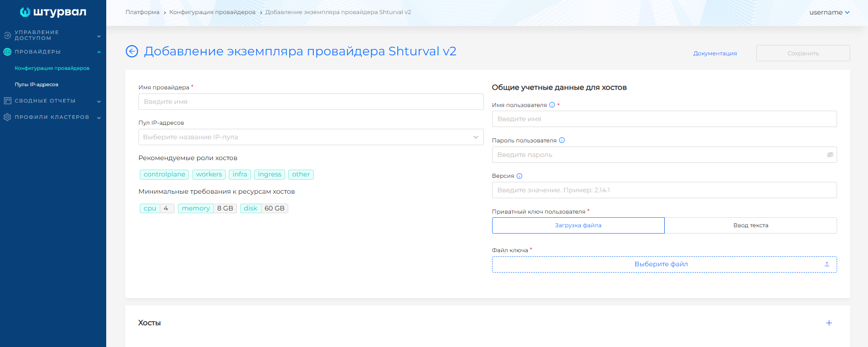Click the workers role tag
Viewport: 868px width, 347px height.
209,174
